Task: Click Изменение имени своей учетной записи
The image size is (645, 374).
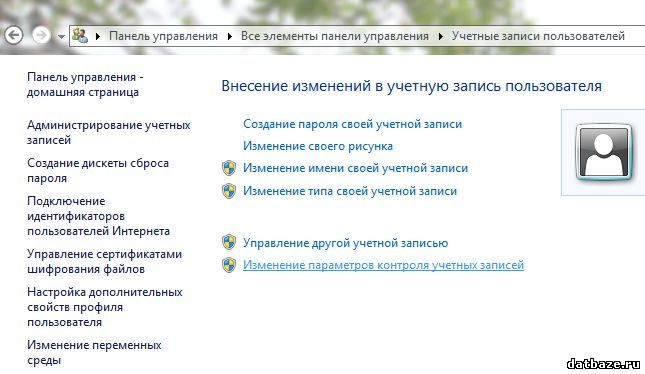Action: tap(355, 168)
